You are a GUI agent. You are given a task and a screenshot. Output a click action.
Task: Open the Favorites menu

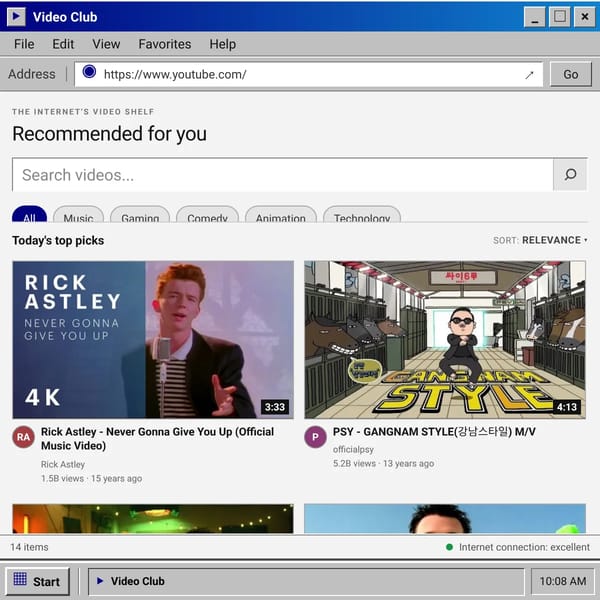point(165,44)
